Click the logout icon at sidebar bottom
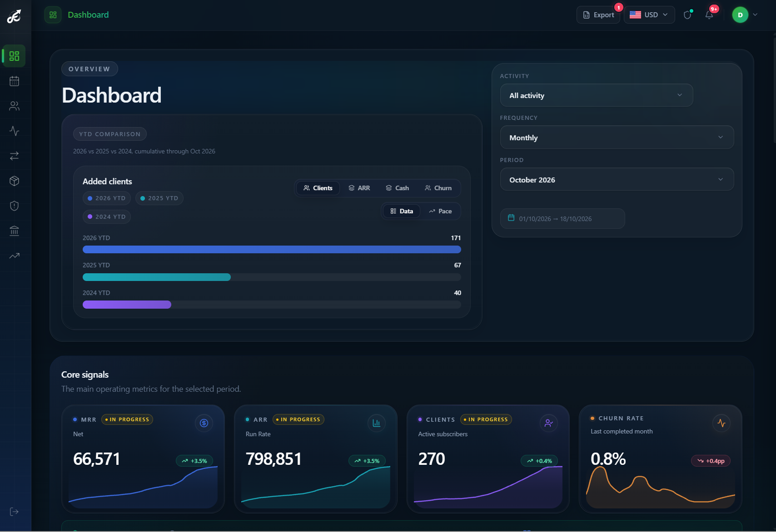Viewport: 776px width, 532px height. click(x=14, y=512)
